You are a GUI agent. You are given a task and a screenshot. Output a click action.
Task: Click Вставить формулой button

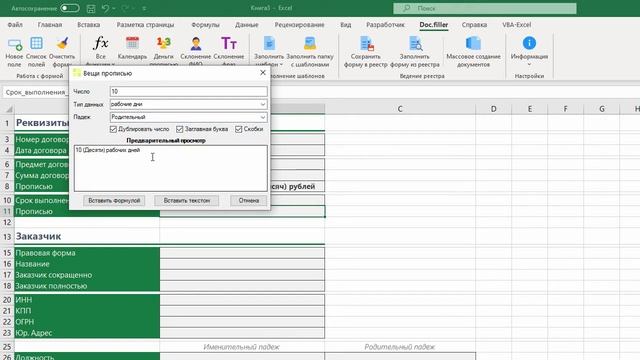coord(114,201)
